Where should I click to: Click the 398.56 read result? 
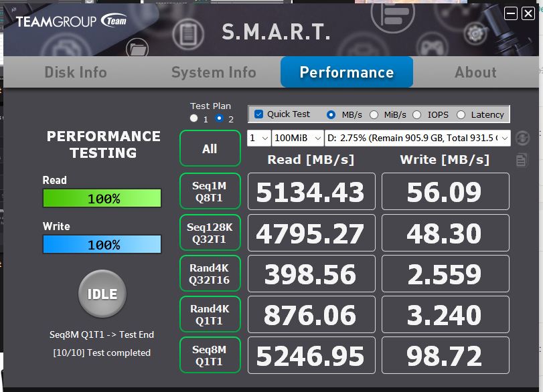coord(311,274)
